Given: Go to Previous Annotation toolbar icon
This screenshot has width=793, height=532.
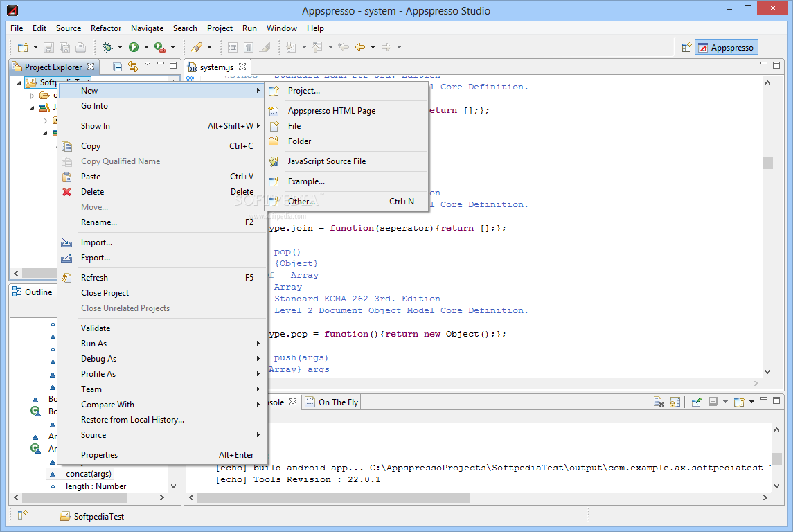Looking at the screenshot, I should click(318, 47).
